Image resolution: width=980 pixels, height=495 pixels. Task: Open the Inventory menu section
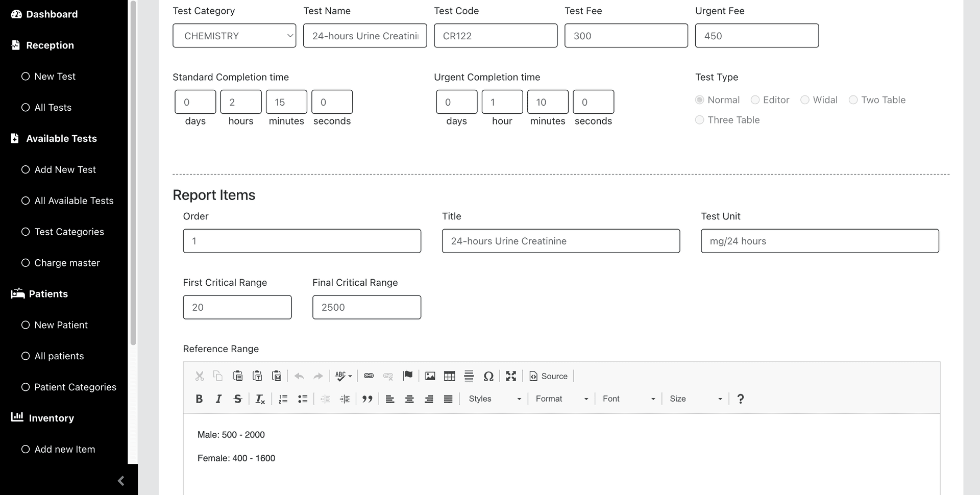[42, 418]
